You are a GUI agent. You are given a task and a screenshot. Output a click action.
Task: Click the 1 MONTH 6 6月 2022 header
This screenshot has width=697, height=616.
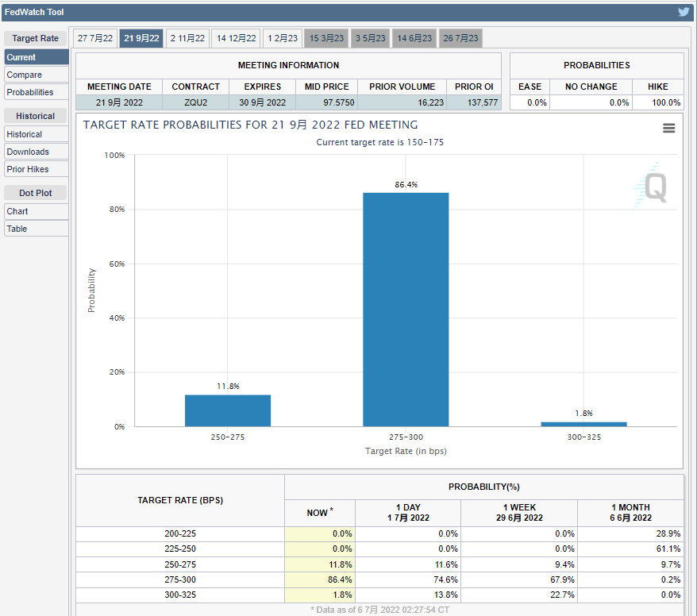coord(630,513)
